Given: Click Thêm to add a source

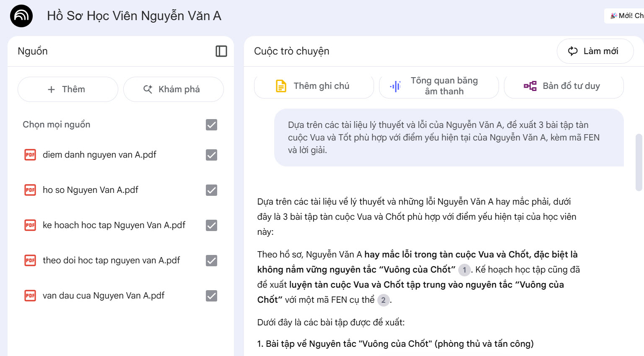Looking at the screenshot, I should pyautogui.click(x=68, y=89).
